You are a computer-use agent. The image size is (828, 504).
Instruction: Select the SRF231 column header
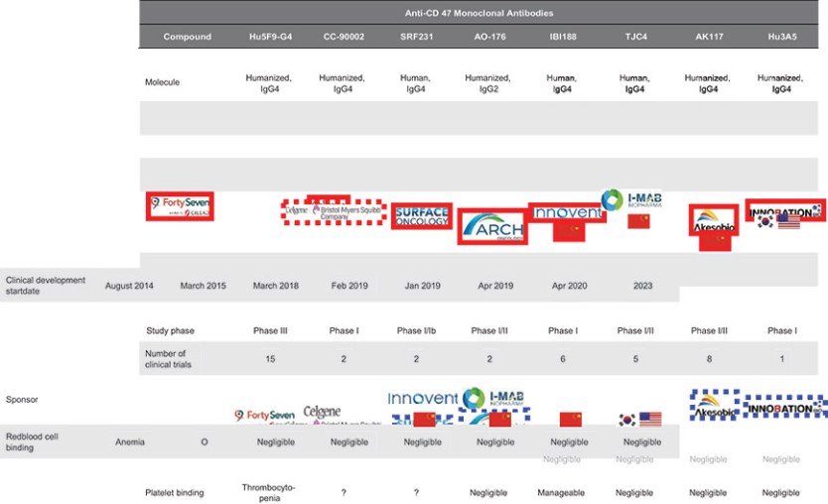pyautogui.click(x=418, y=37)
